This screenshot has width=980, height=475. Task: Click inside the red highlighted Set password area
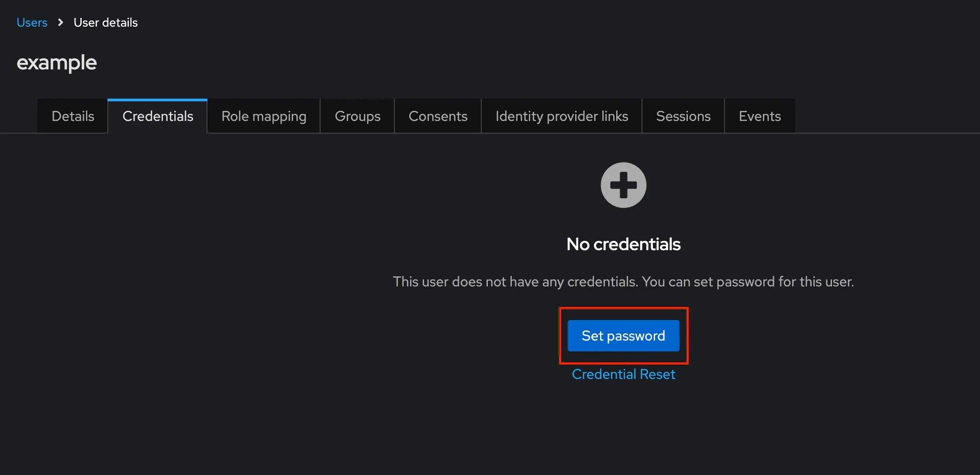(623, 336)
